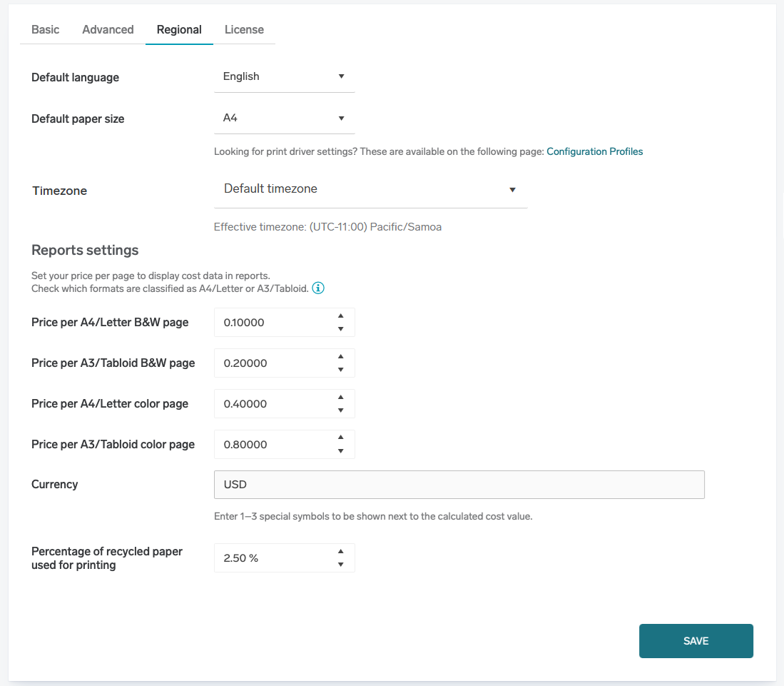Switch to the Basic tab
This screenshot has height=686, width=784.
click(x=46, y=29)
